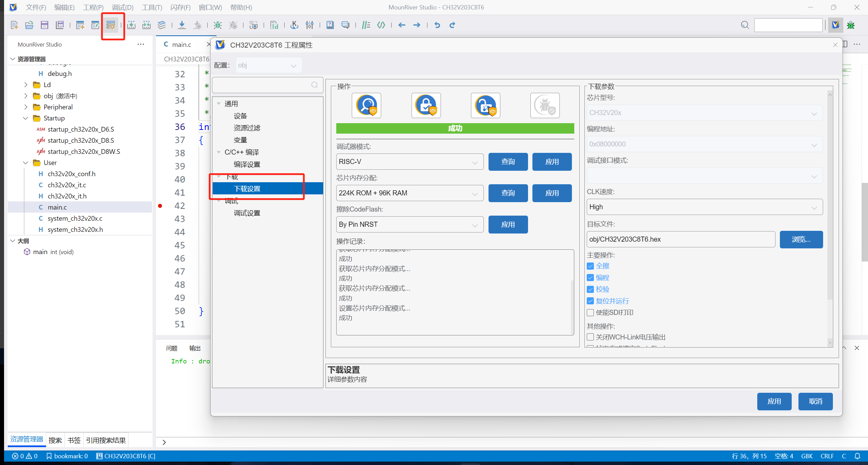868x465 pixels.
Task: Open system_ch32v20x.c in the explorer
Action: click(x=75, y=218)
